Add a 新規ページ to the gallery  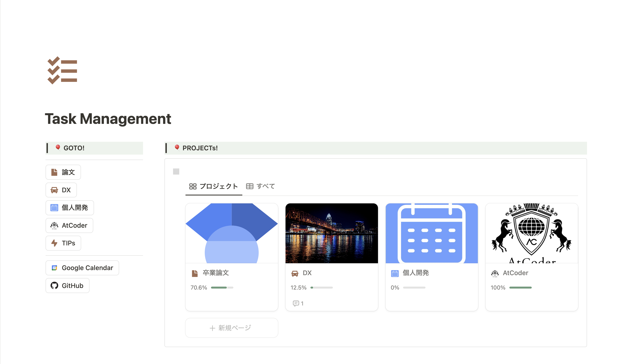click(x=231, y=328)
